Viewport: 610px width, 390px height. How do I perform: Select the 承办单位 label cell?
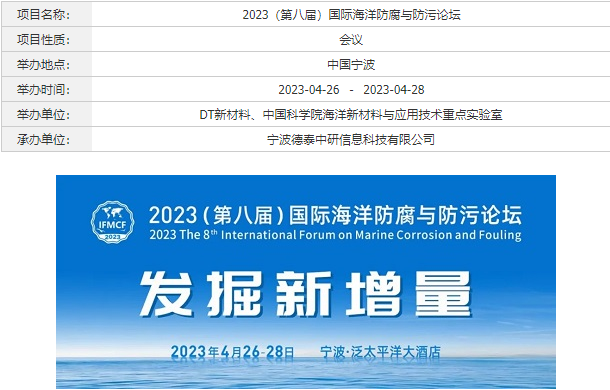click(47, 139)
